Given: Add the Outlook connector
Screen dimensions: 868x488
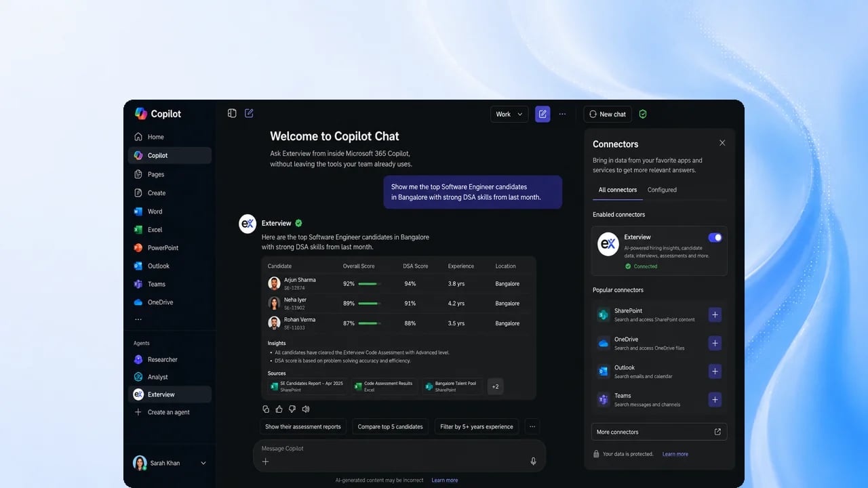Looking at the screenshot, I should click(715, 371).
